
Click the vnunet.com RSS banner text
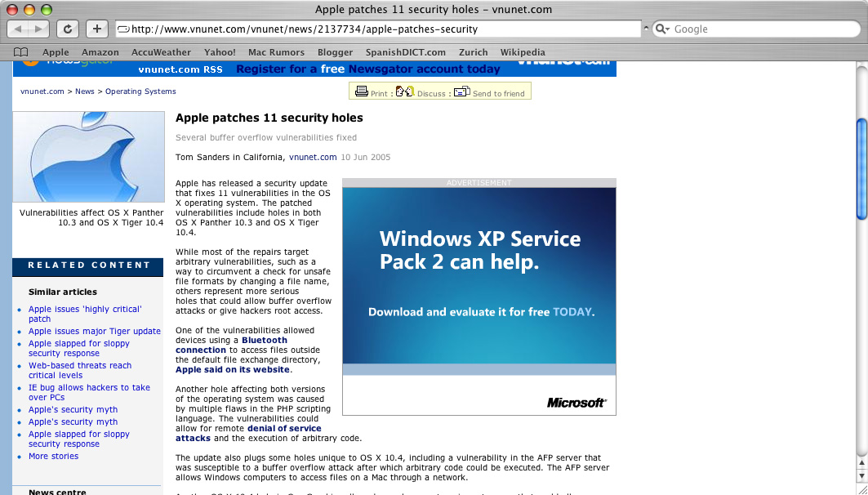click(180, 69)
